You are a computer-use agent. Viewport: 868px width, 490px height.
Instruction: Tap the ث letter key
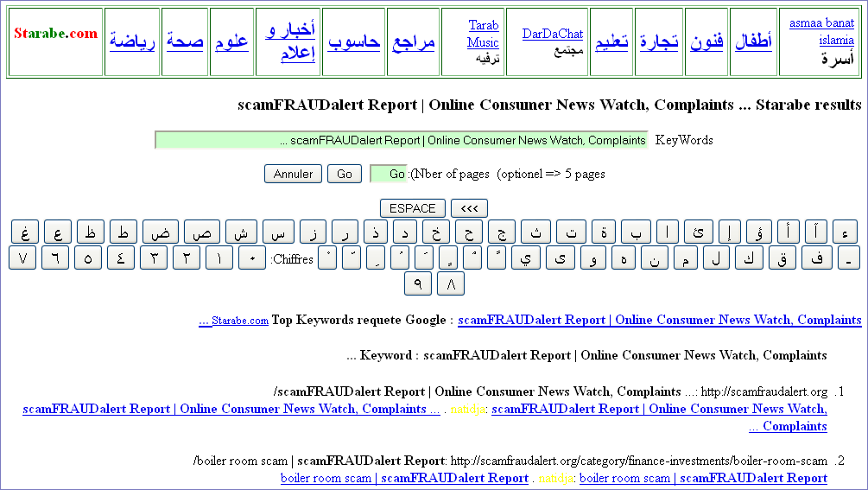535,232
